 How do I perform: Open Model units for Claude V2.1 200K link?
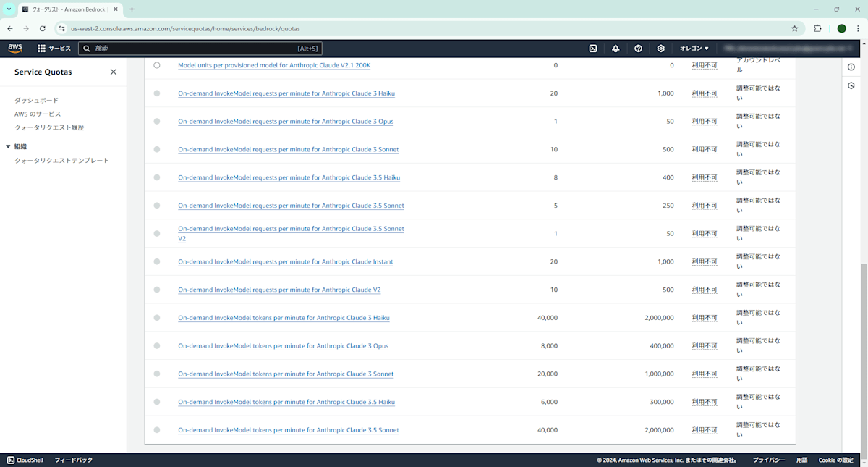pyautogui.click(x=274, y=65)
